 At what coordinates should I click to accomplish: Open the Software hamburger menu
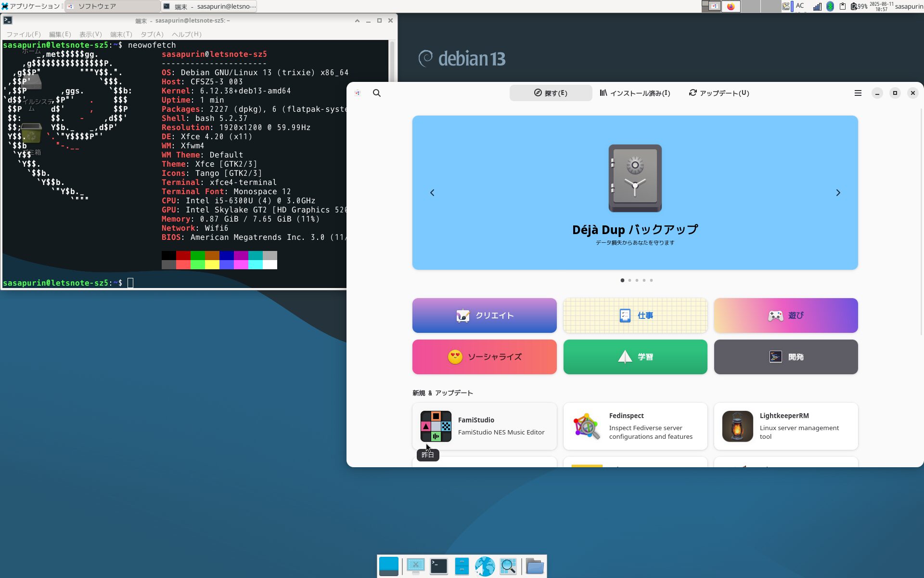[858, 93]
